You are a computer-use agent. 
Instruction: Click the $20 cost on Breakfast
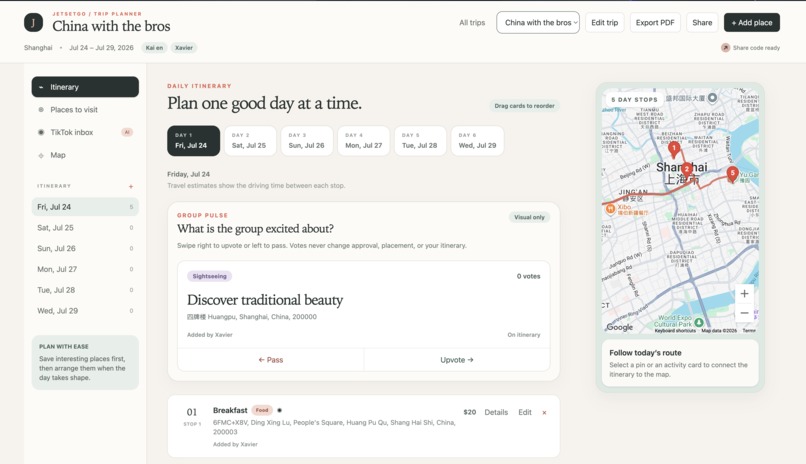coord(469,412)
